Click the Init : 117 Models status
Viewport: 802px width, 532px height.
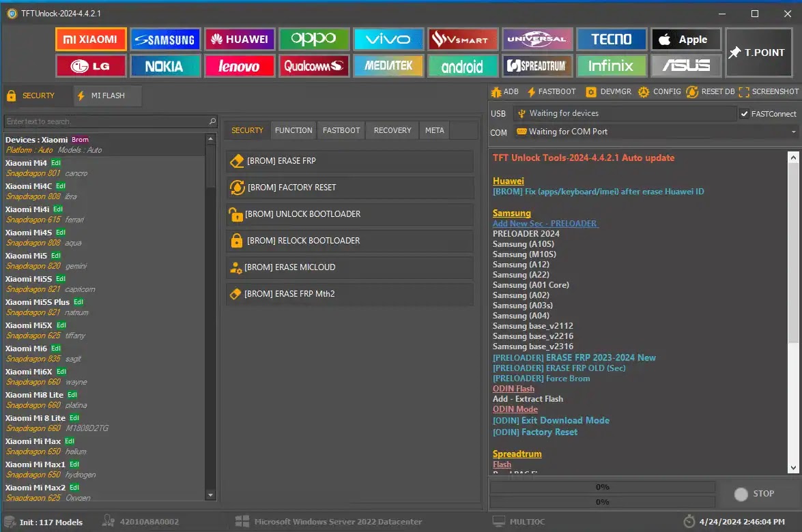pyautogui.click(x=44, y=522)
